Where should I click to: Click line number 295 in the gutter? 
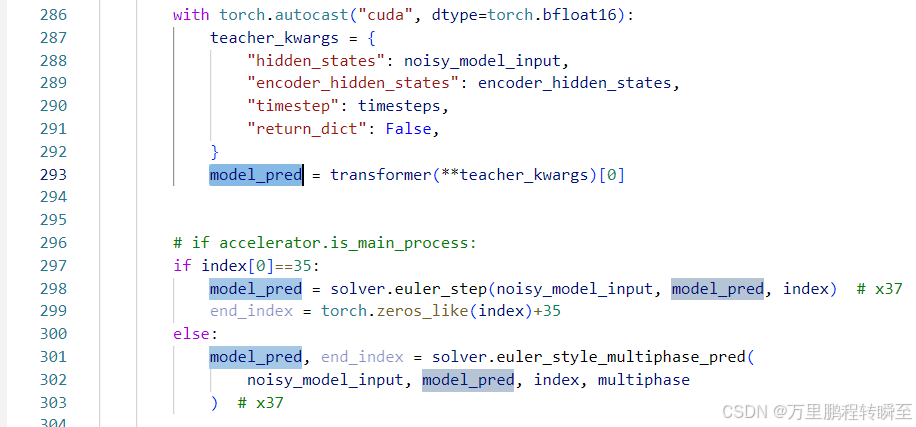[53, 220]
